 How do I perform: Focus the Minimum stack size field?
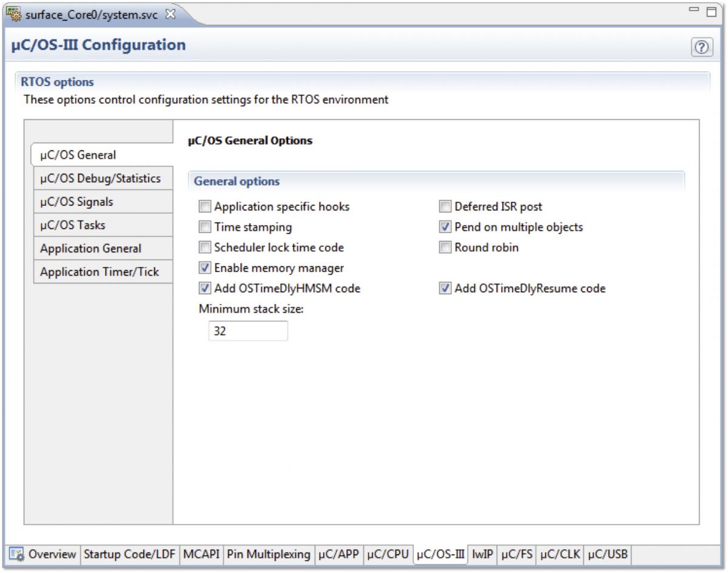pyautogui.click(x=248, y=331)
